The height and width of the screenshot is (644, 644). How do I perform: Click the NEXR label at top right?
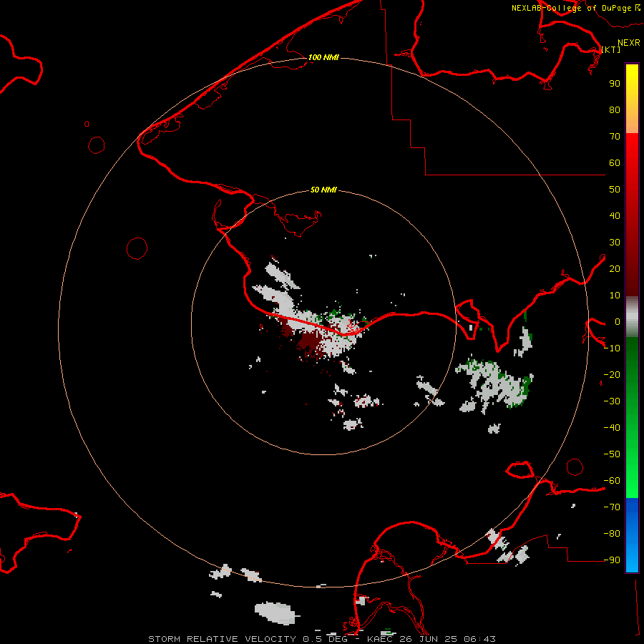pos(628,42)
